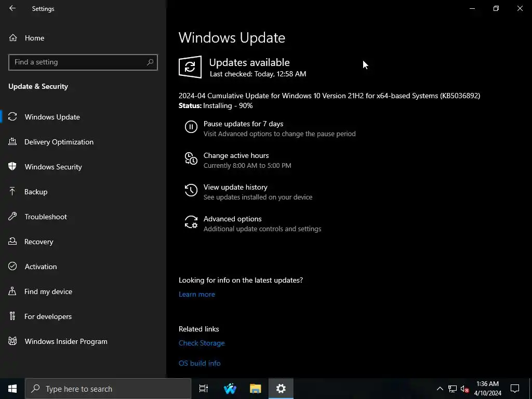
Task: Open the Windows Start menu
Action: pos(12,389)
